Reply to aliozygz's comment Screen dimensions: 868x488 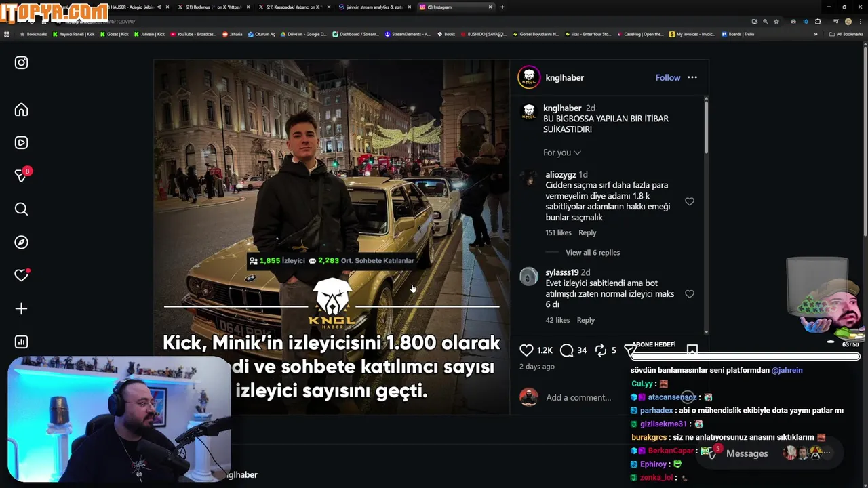[x=587, y=232]
